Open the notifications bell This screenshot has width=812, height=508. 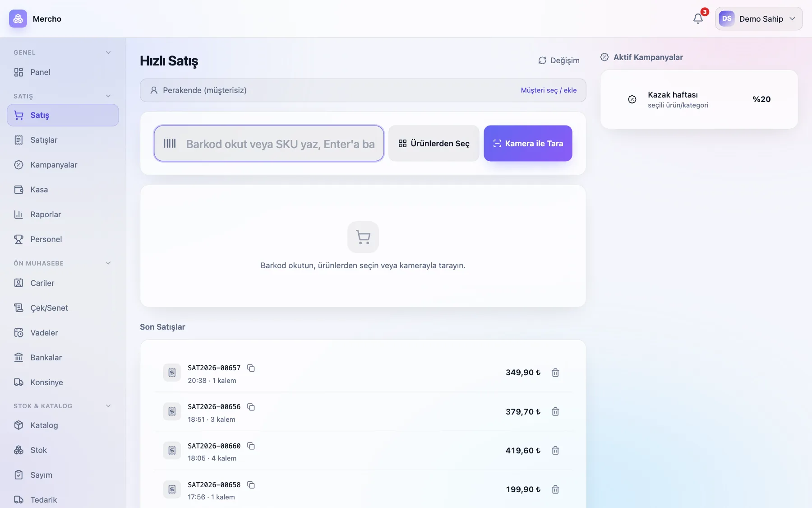point(698,19)
